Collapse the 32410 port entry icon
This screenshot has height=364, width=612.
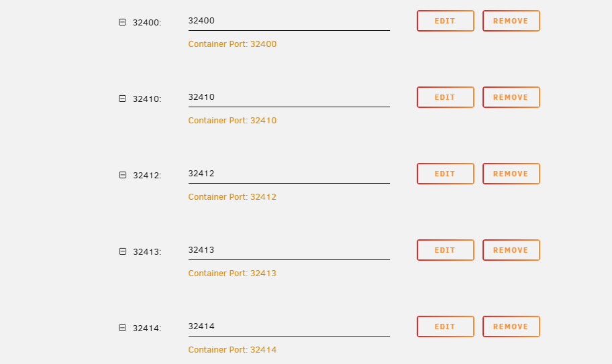click(x=122, y=99)
